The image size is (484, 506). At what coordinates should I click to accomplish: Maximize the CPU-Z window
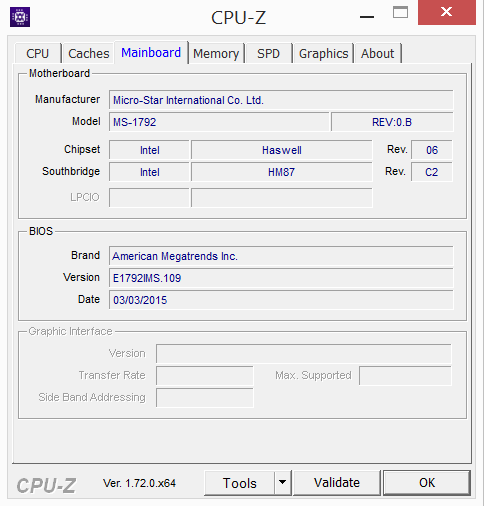point(400,13)
